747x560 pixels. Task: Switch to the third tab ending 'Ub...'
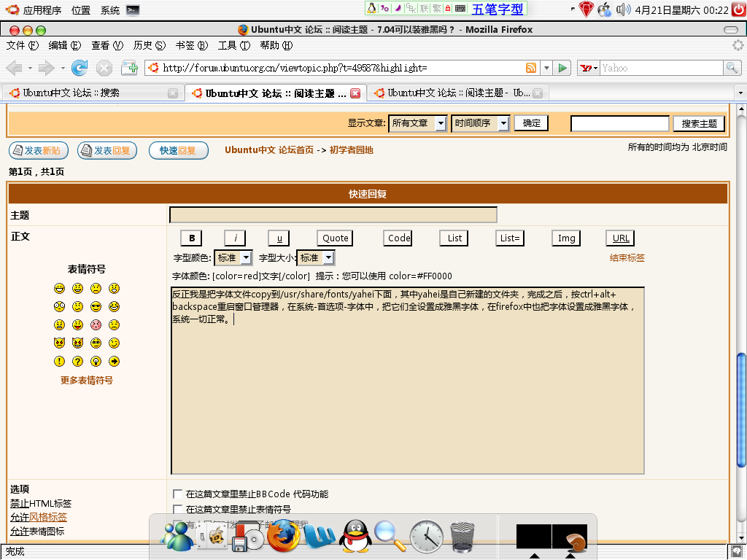[x=458, y=93]
